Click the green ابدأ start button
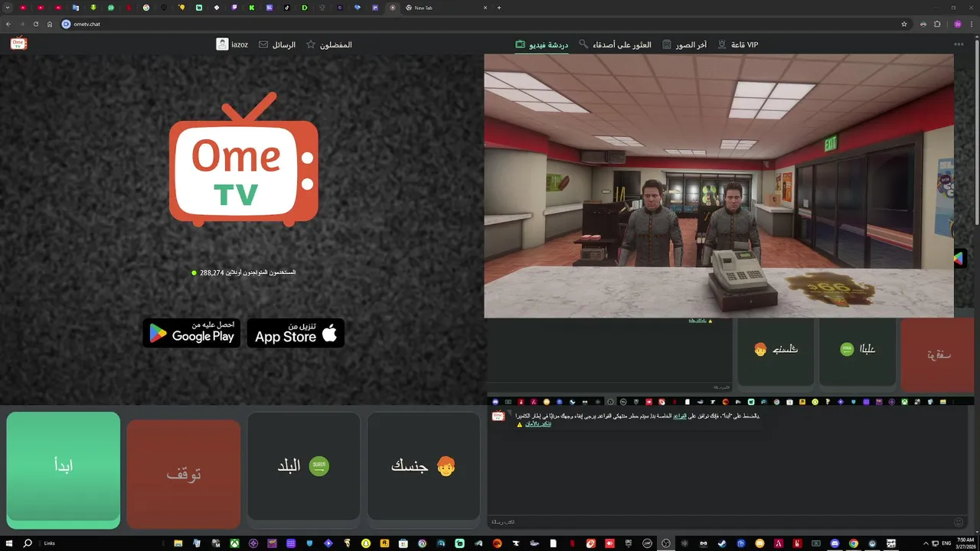The width and height of the screenshot is (980, 551). 64,470
